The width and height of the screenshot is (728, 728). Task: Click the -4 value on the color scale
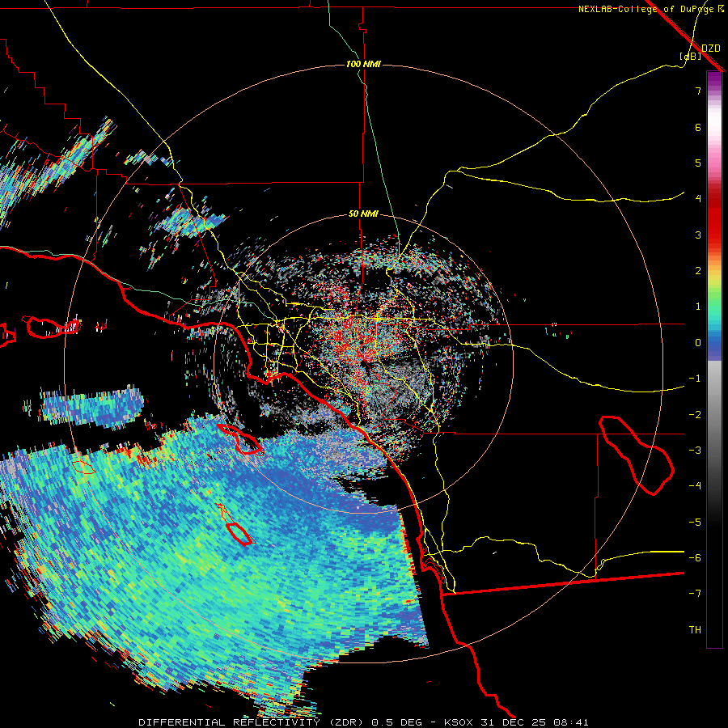click(x=695, y=486)
